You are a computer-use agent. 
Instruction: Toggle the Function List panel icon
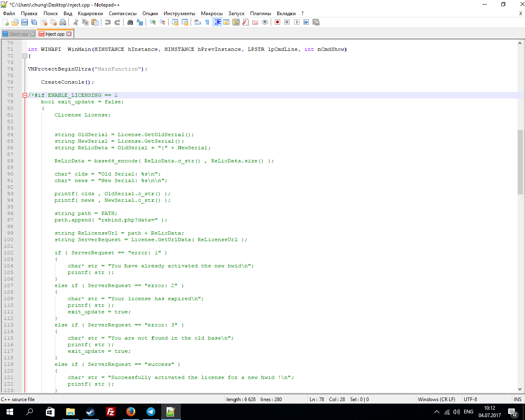(x=246, y=22)
